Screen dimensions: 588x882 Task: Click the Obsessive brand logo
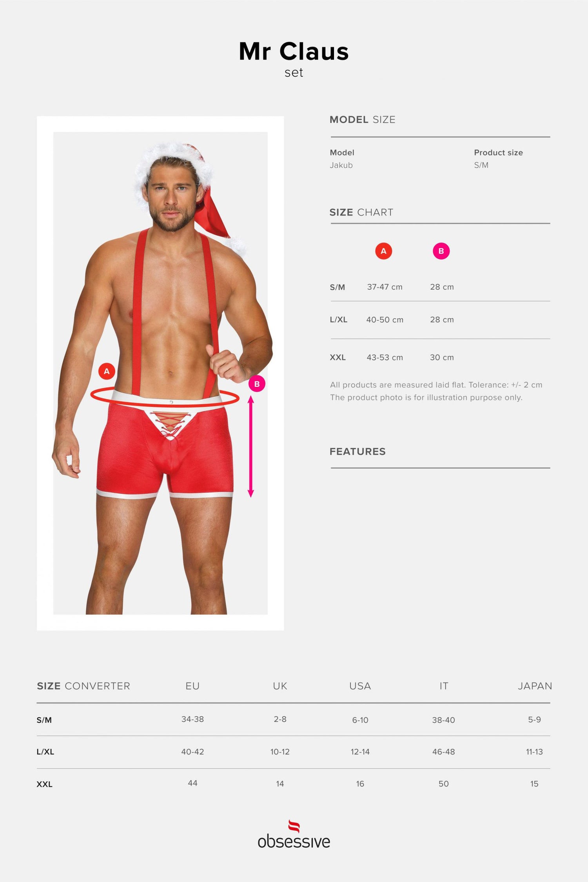click(x=294, y=834)
